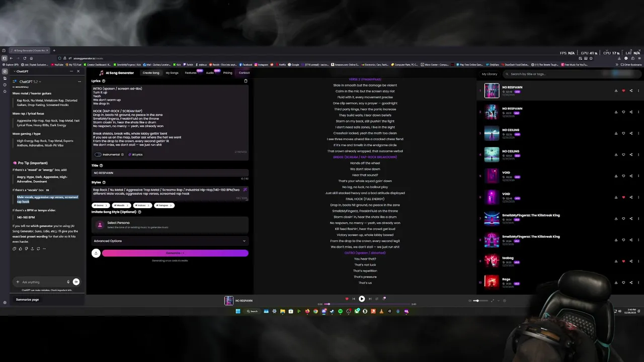Unfavorite the VOID track in row 6
Screen dimensions: 644x362
[623, 197]
